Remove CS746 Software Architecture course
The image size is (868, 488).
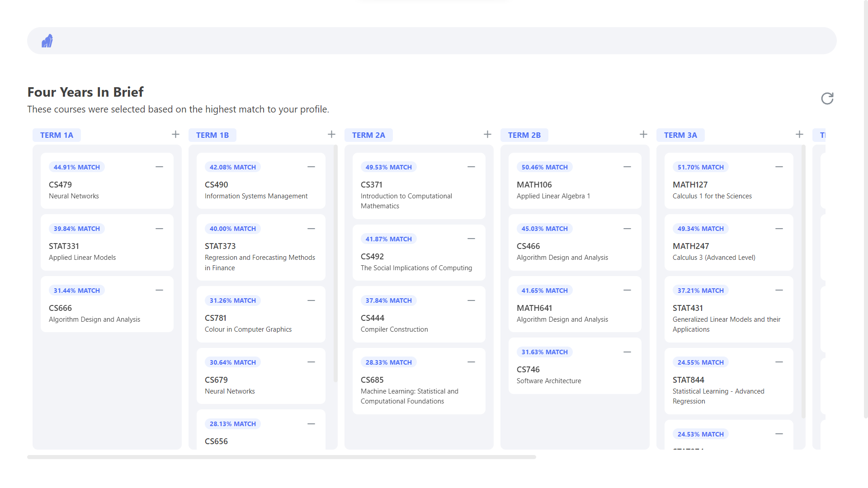pos(627,352)
